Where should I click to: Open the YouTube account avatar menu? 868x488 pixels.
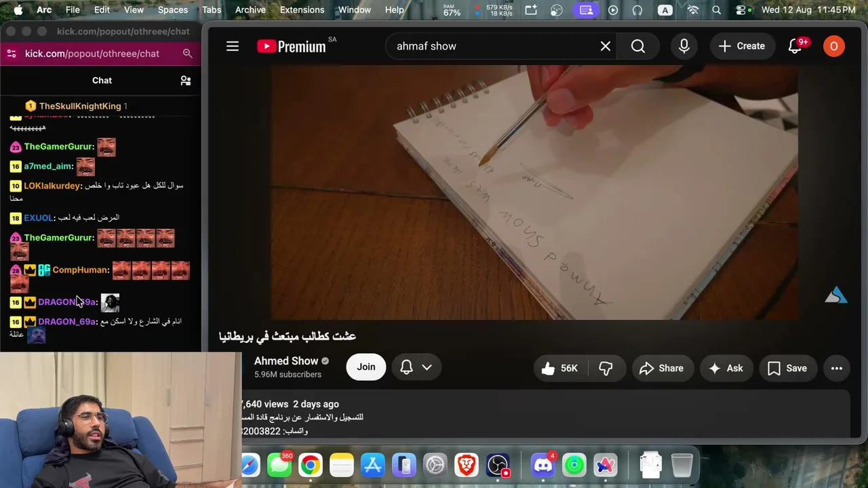tap(834, 46)
